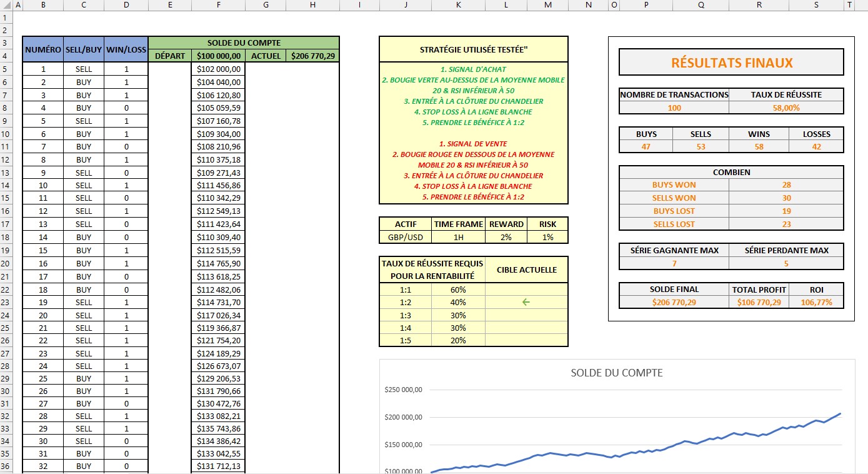Click the 40% cell beside 1:2
This screenshot has height=474, width=868.
(x=458, y=302)
